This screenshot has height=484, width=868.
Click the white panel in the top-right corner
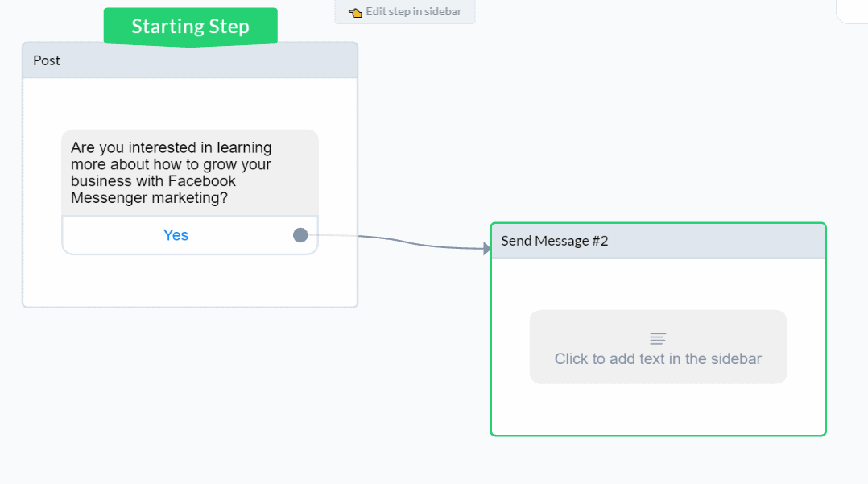point(853,10)
